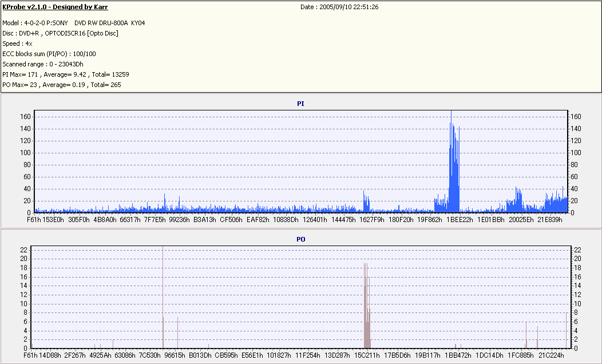Click the '66317h' axis label
This screenshot has width=602, height=364.
130,220
